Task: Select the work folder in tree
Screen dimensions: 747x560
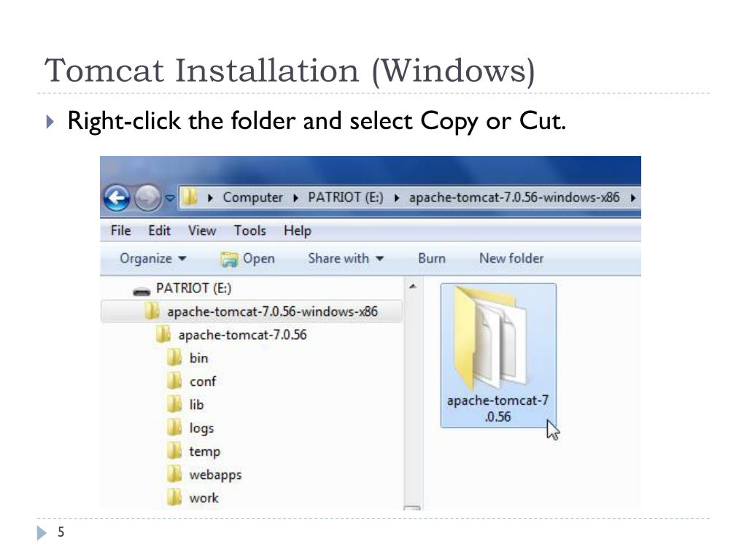Action: coord(204,498)
